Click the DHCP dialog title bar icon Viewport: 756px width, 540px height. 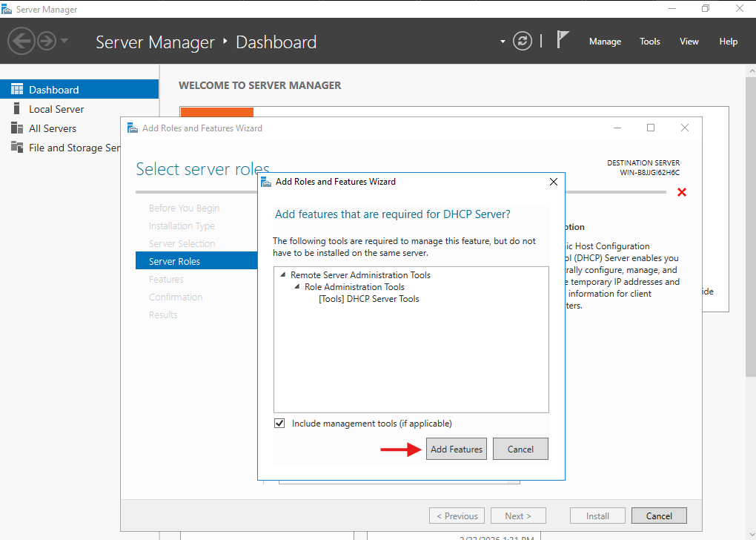point(265,182)
